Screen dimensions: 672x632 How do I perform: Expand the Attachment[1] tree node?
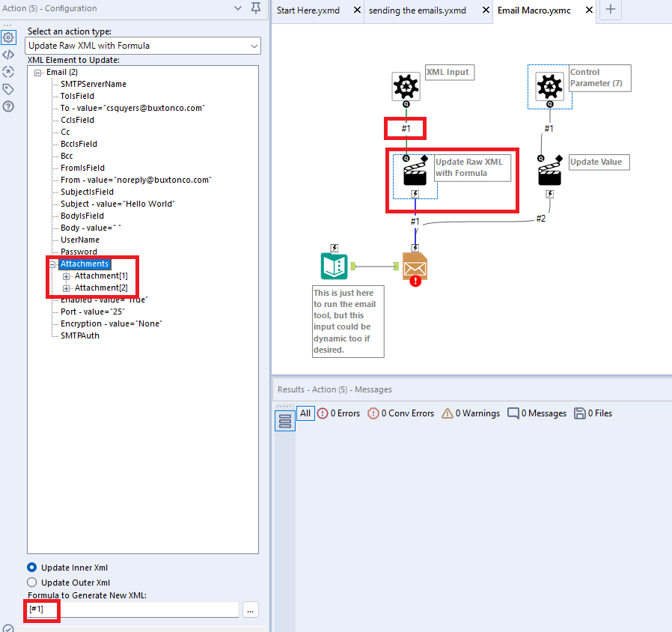tap(66, 276)
